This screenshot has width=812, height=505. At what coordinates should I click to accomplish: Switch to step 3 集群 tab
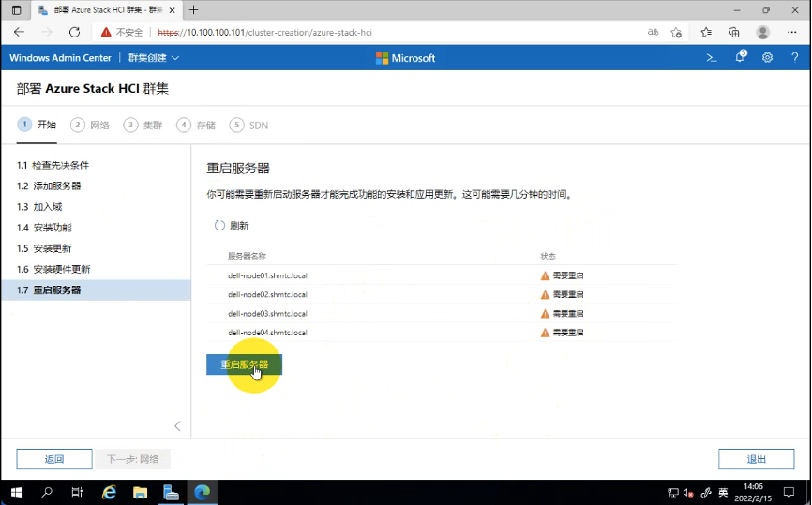point(143,126)
